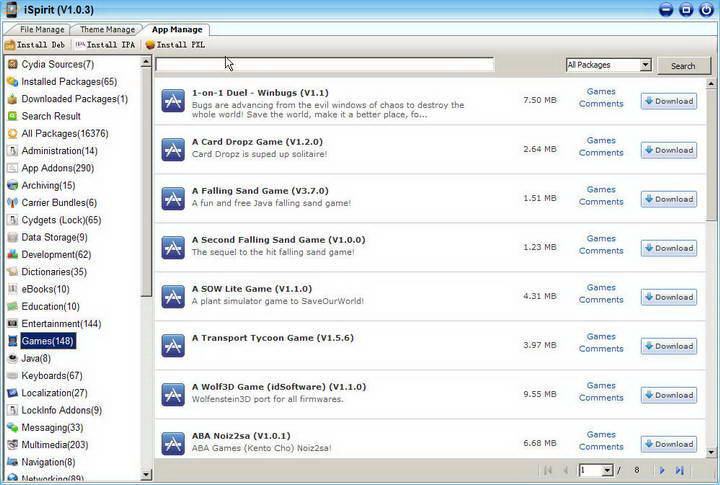Click the A Transport Tycoon Game app icon

[173, 346]
